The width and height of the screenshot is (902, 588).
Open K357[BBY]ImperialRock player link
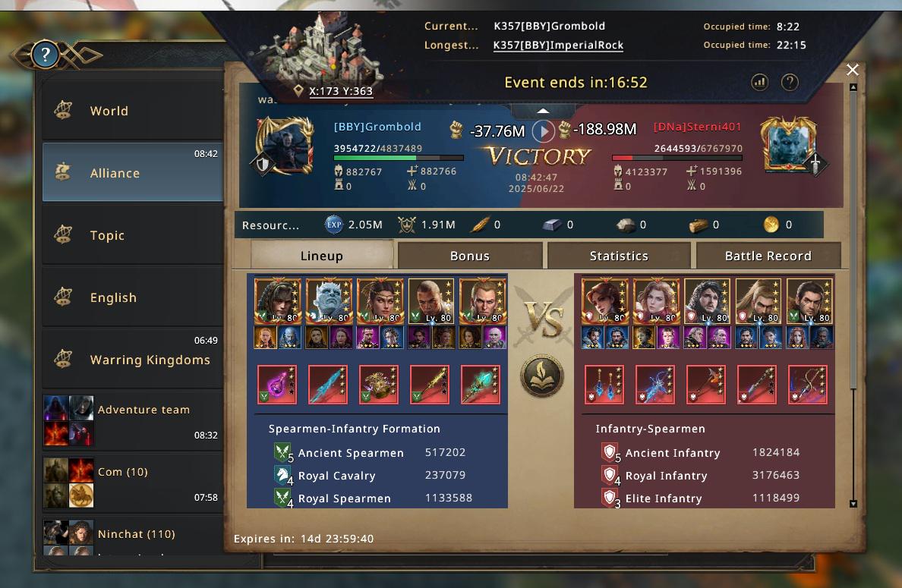coord(558,45)
